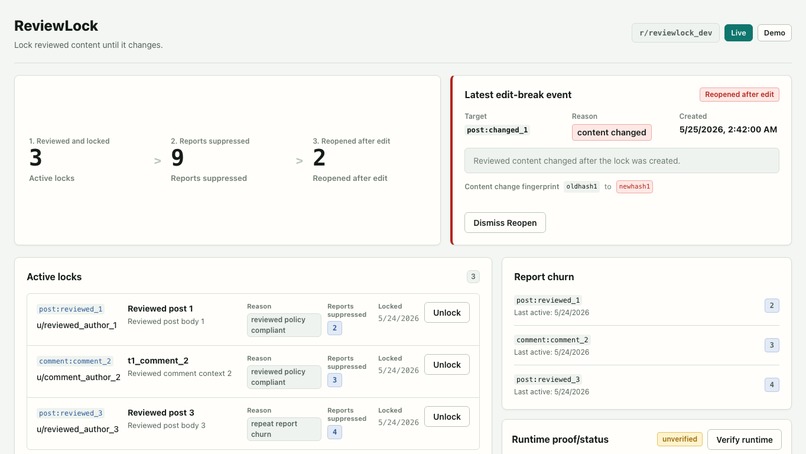
Task: Click post:reviewed_1 in Report churn
Action: pos(547,300)
